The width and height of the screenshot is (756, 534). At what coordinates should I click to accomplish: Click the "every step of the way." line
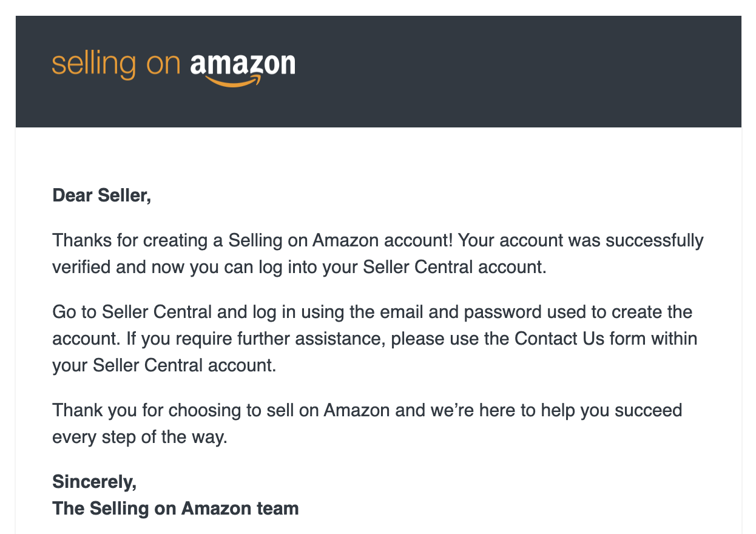coord(140,437)
